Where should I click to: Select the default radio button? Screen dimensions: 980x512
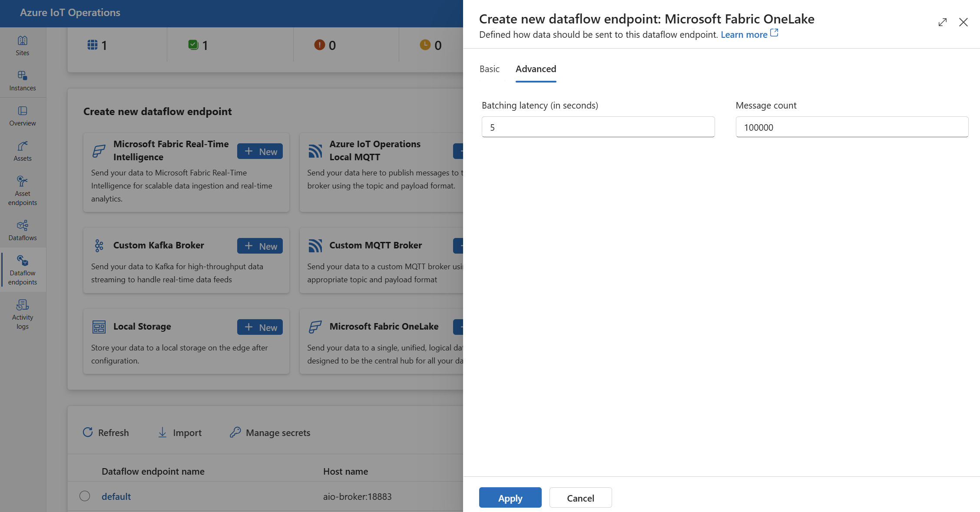[84, 496]
